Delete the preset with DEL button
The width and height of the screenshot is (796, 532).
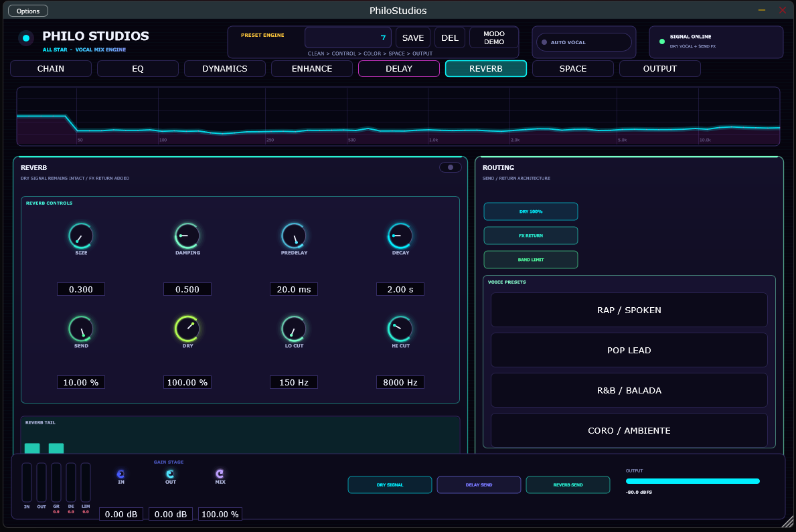(x=450, y=37)
